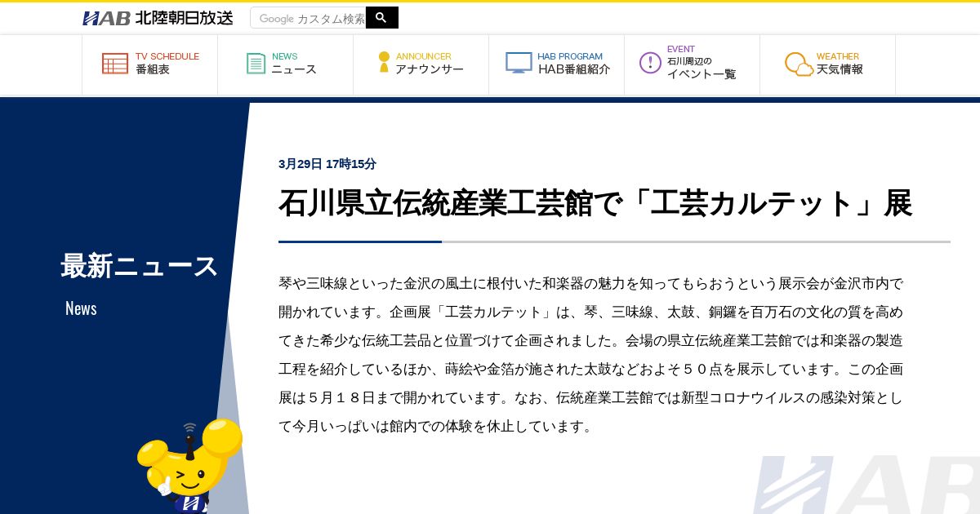Screen dimensions: 980x514
Task: Click the yellow announcer person icon
Action: pos(384,62)
